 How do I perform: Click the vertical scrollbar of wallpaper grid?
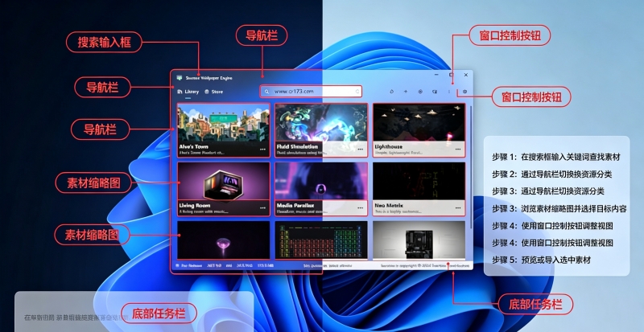[471, 167]
